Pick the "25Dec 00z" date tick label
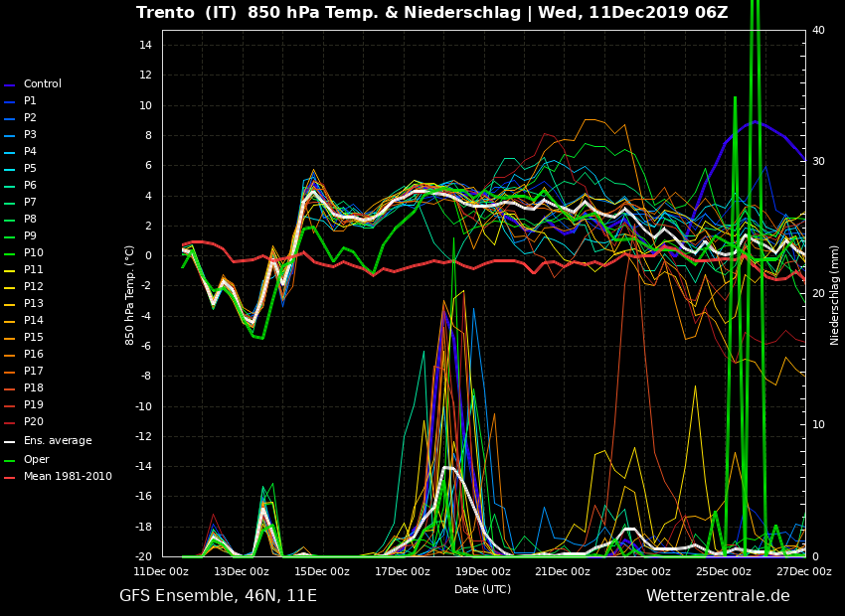Viewport: 845px width, 616px height. click(x=723, y=572)
